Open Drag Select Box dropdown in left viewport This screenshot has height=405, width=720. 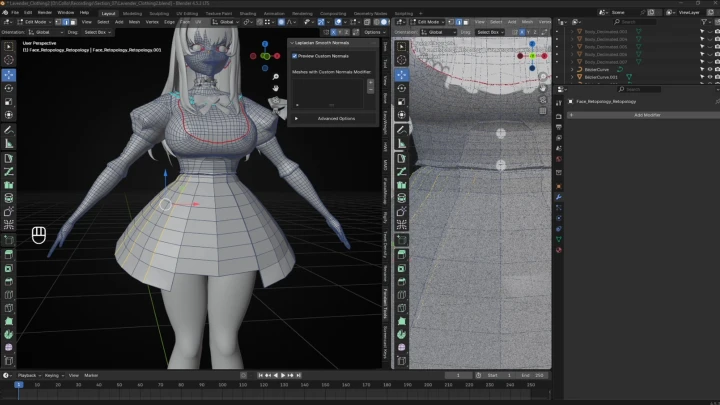(97, 32)
